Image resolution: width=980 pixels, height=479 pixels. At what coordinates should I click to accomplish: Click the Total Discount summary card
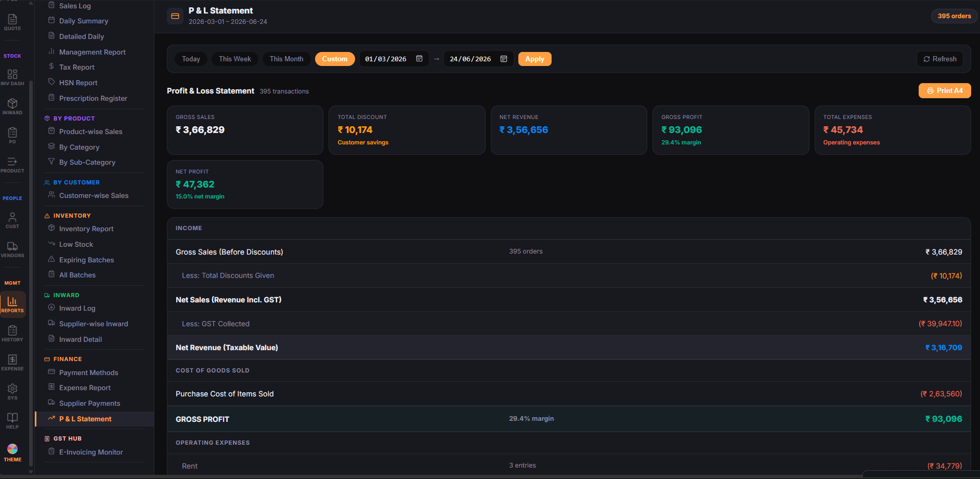point(407,130)
